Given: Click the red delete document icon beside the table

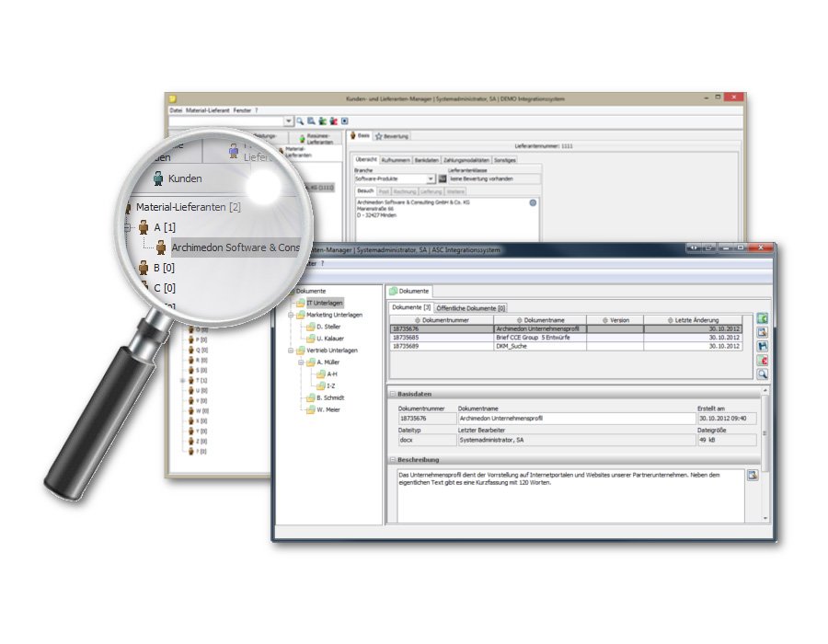Looking at the screenshot, I should 762,360.
